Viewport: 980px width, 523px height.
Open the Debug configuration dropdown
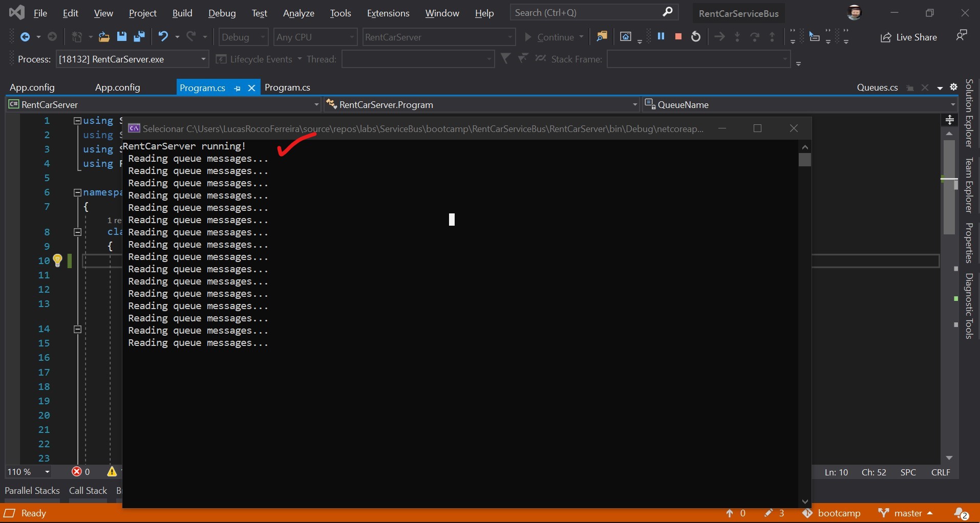[x=244, y=37]
